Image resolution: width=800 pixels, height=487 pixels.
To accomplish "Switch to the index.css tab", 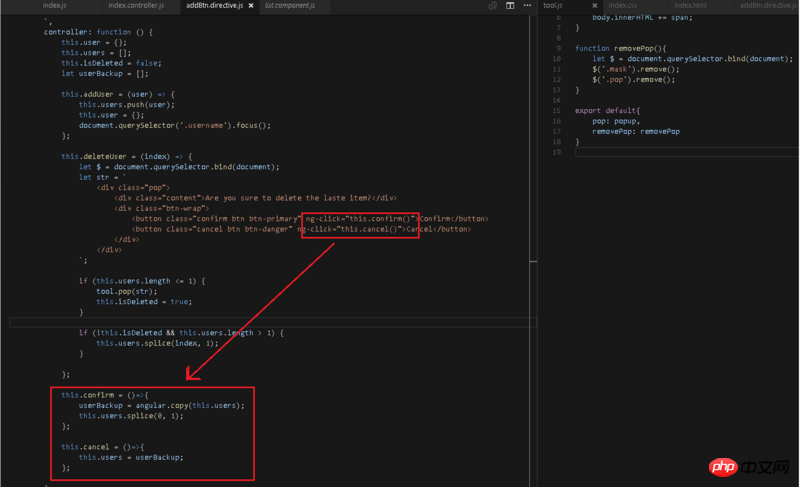I will coord(623,6).
